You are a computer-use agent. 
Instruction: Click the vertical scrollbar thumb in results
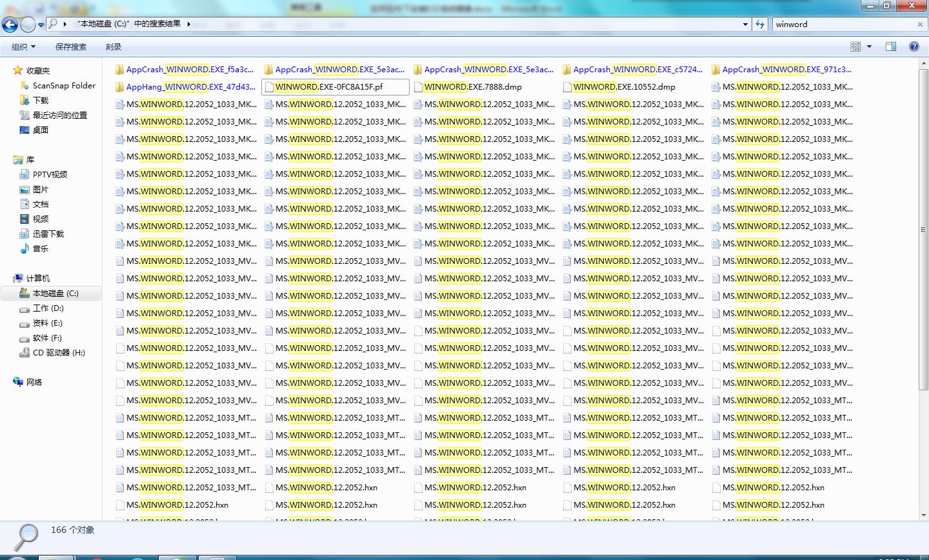tap(923, 230)
